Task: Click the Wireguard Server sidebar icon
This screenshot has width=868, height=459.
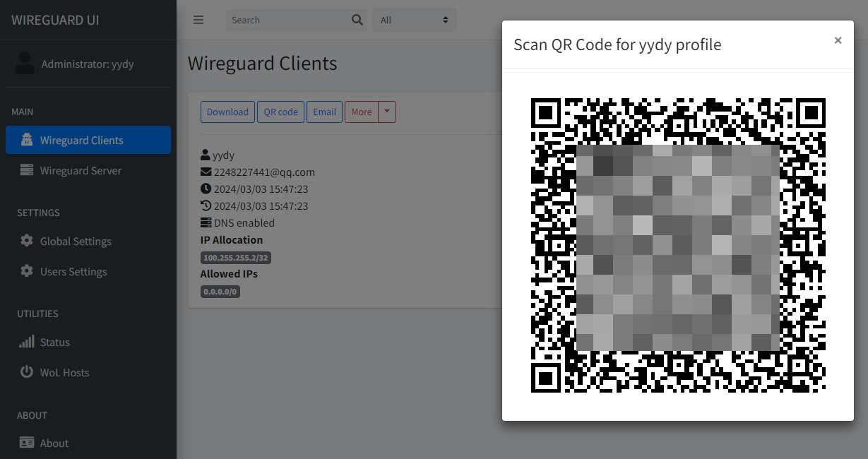Action: click(x=27, y=170)
